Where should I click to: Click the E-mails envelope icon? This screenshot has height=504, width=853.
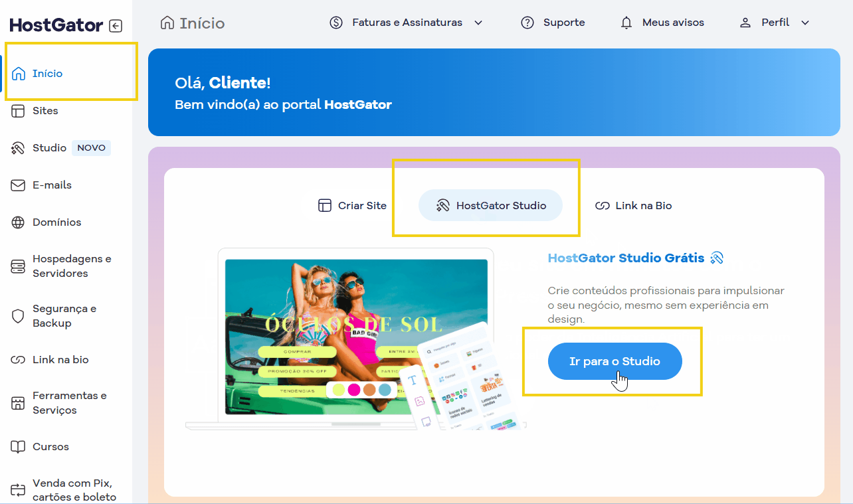[19, 185]
